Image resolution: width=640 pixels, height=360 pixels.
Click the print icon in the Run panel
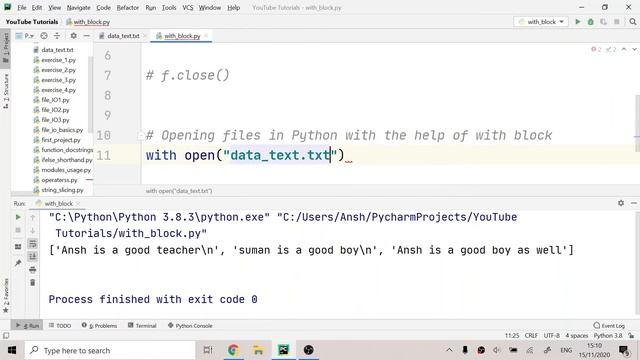(33, 269)
